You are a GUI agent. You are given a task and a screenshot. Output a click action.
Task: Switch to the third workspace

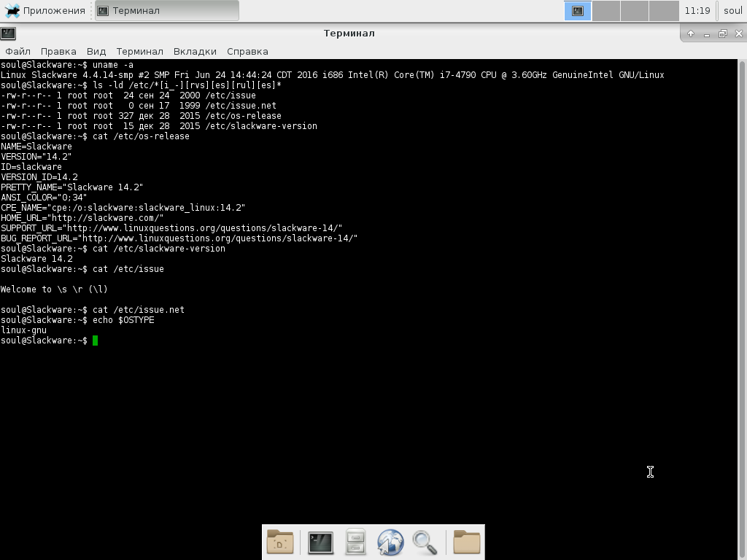coord(635,11)
